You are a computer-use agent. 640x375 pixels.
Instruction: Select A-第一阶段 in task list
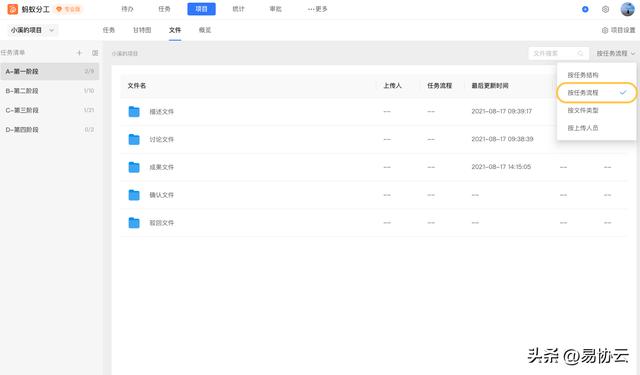point(49,71)
